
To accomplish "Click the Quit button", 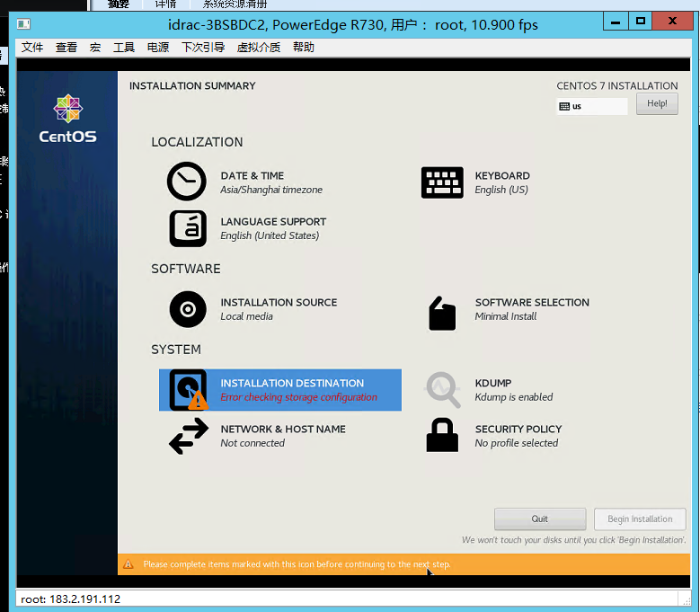I will coord(540,519).
